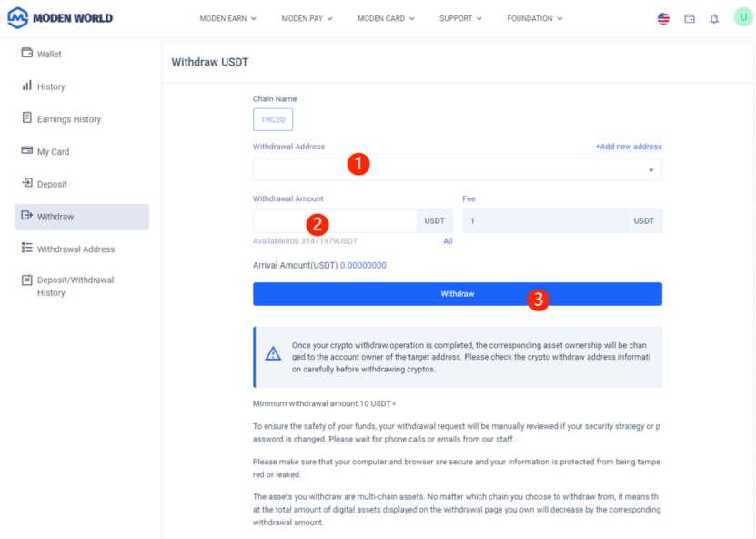Viewport: 756px width, 539px height.
Task: Open notifications bell
Action: pos(714,19)
